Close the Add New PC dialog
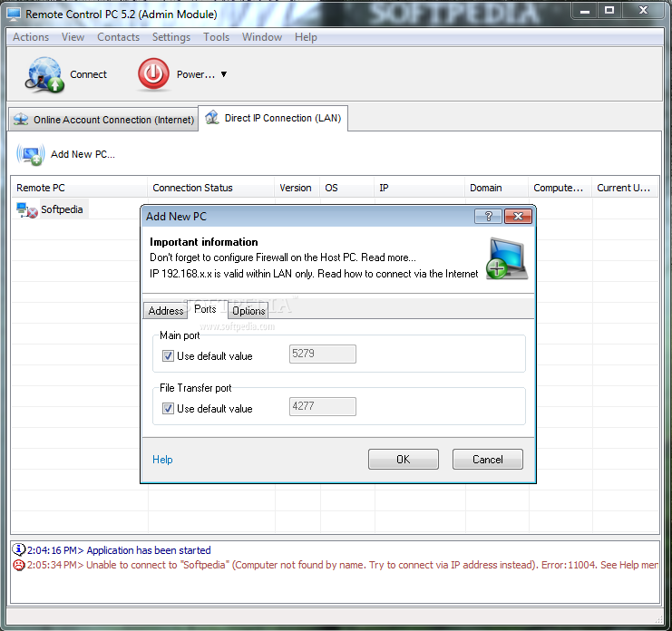The image size is (672, 631). click(x=518, y=217)
